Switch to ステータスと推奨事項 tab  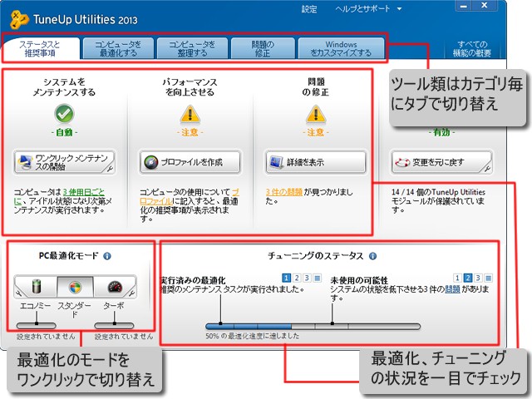coord(41,49)
